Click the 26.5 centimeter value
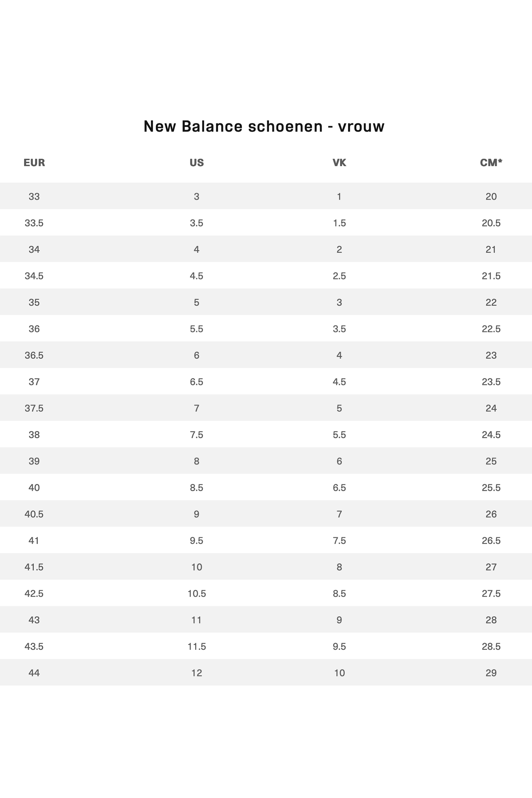The width and height of the screenshot is (532, 798). click(491, 541)
